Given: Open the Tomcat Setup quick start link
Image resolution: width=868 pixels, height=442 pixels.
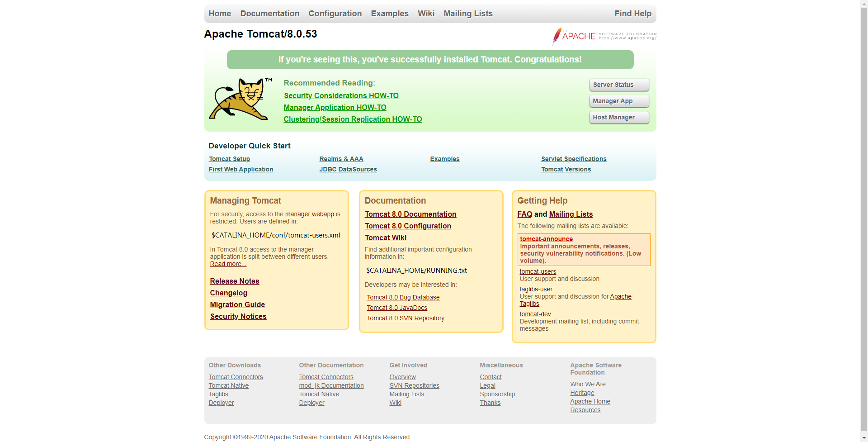Looking at the screenshot, I should pos(229,159).
